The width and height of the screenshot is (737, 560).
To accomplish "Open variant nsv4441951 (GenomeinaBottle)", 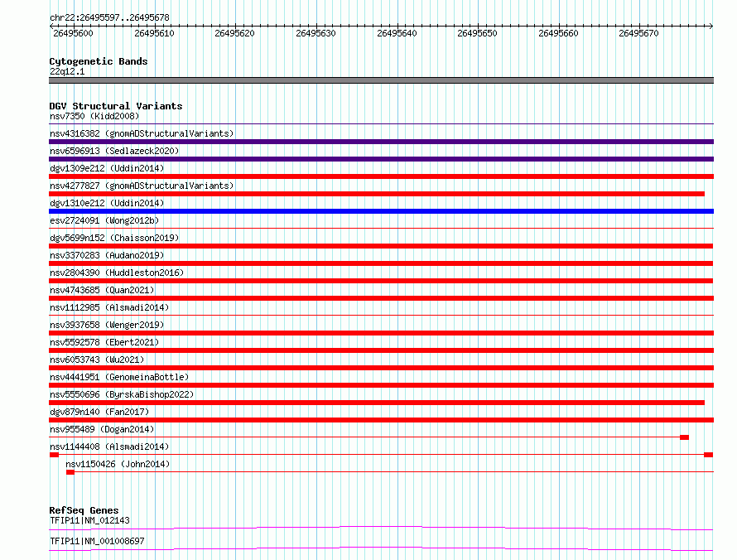I will click(x=119, y=377).
